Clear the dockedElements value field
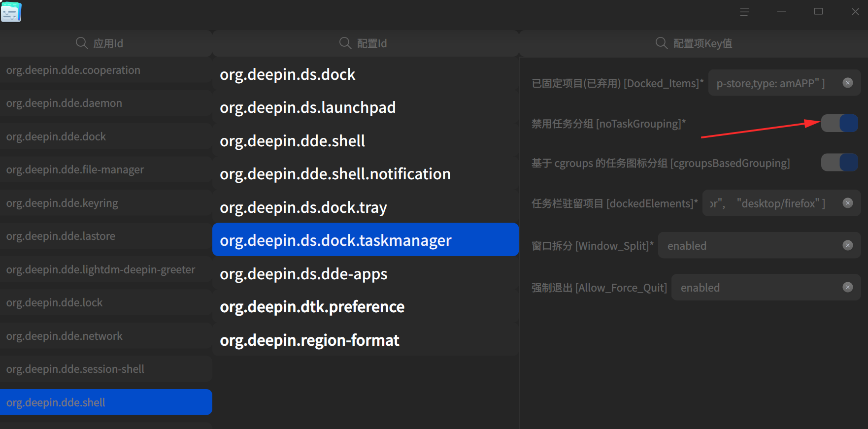 click(x=847, y=203)
